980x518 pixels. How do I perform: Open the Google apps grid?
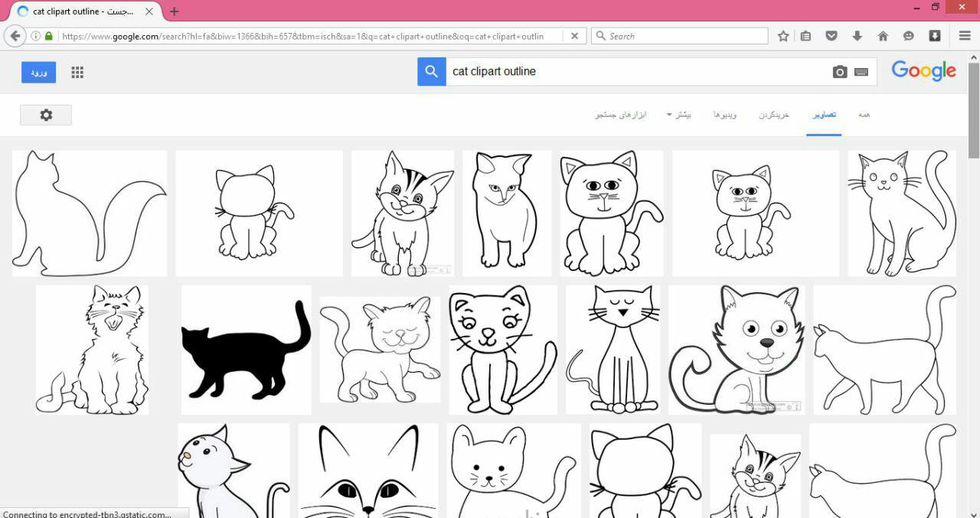[x=77, y=73]
